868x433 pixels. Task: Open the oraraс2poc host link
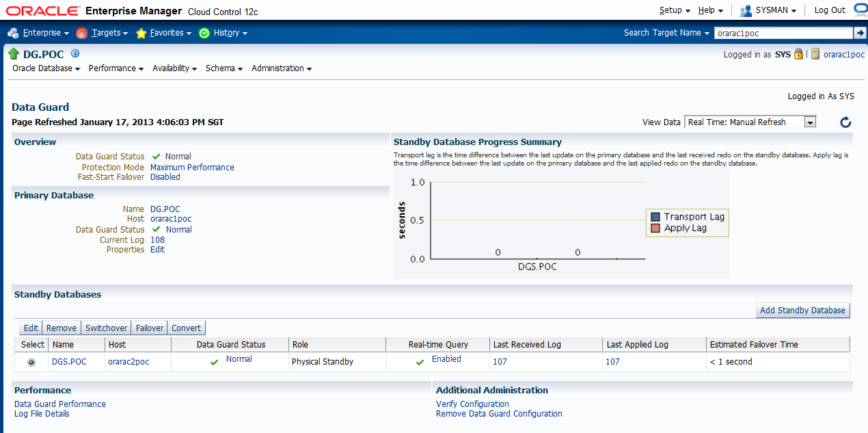128,362
